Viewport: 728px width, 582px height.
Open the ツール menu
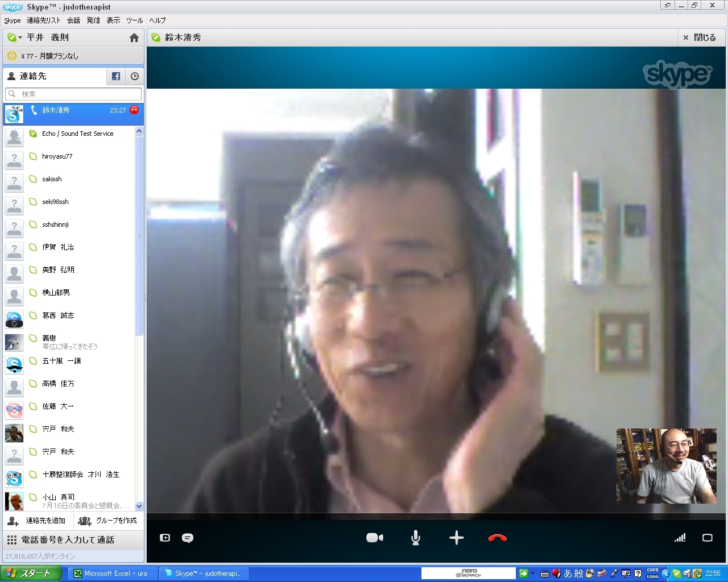(x=134, y=20)
